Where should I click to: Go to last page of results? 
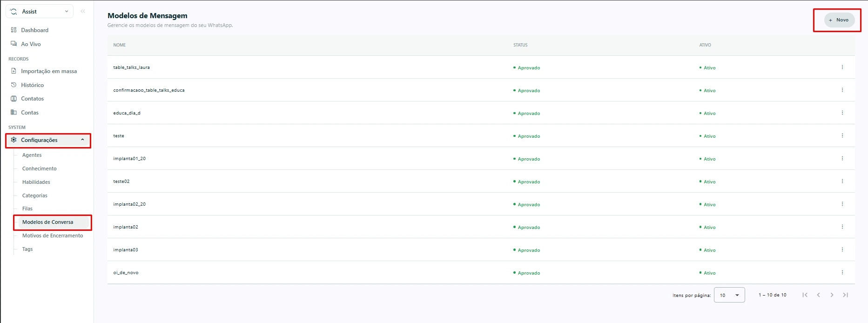tap(845, 295)
